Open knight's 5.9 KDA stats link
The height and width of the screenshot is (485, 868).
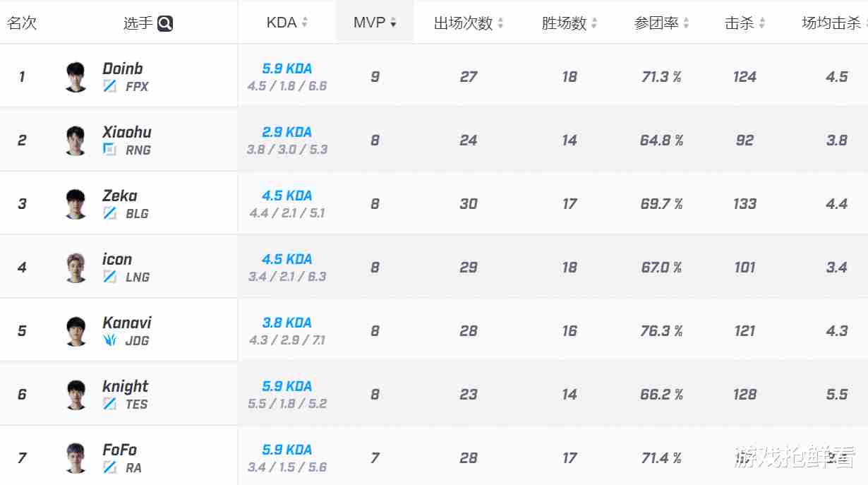(287, 386)
